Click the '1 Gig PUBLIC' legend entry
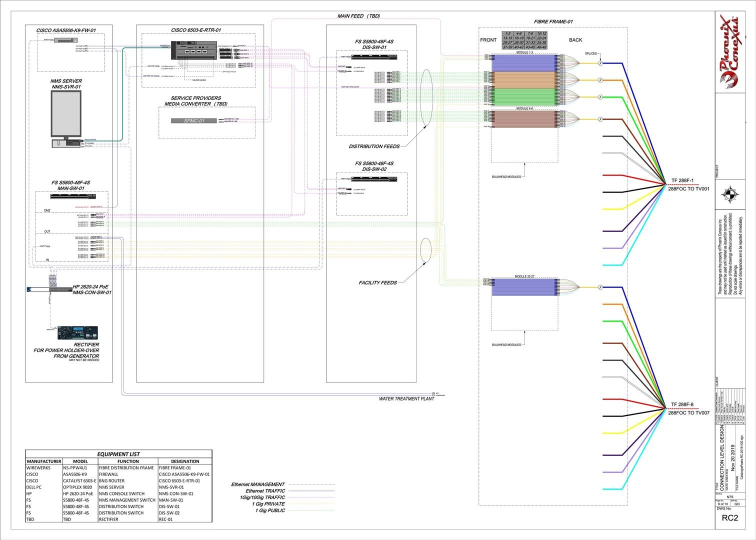Screen dimensions: 756x540 coord(270,510)
